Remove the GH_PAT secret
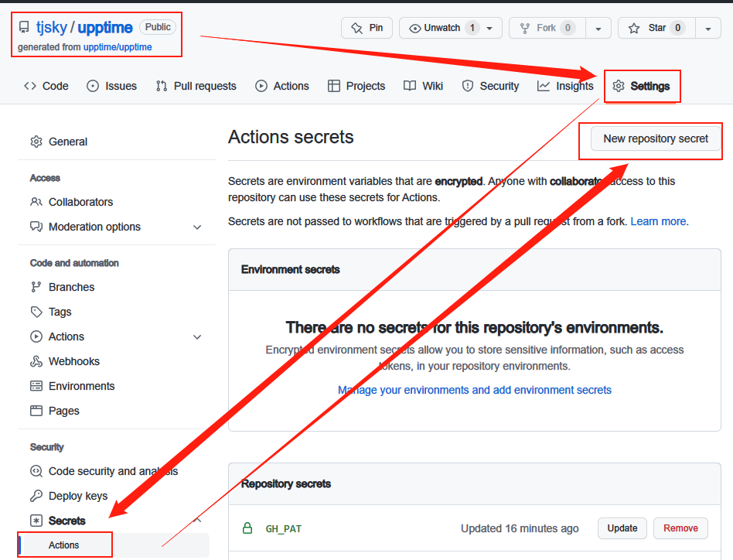Viewport: 733px width, 560px height. [x=680, y=528]
